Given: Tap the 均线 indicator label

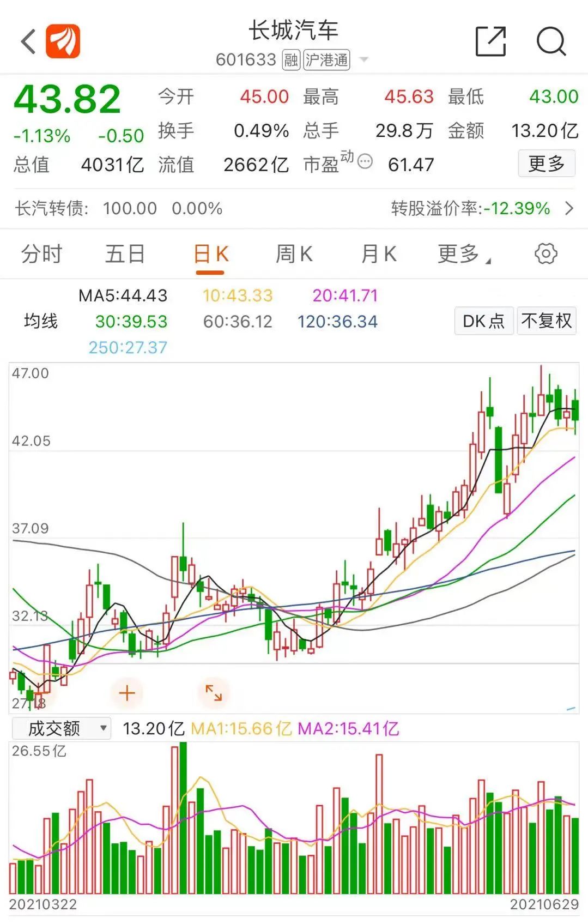Looking at the screenshot, I should point(41,321).
